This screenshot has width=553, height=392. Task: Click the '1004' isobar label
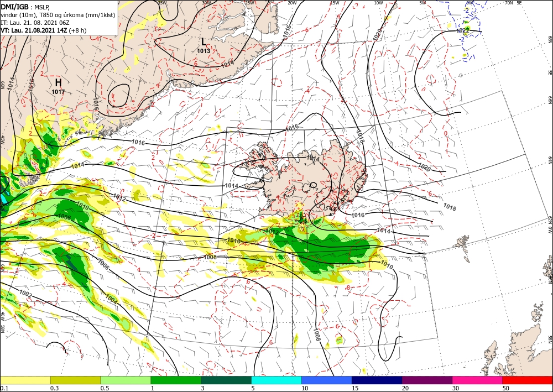pyautogui.click(x=112, y=299)
